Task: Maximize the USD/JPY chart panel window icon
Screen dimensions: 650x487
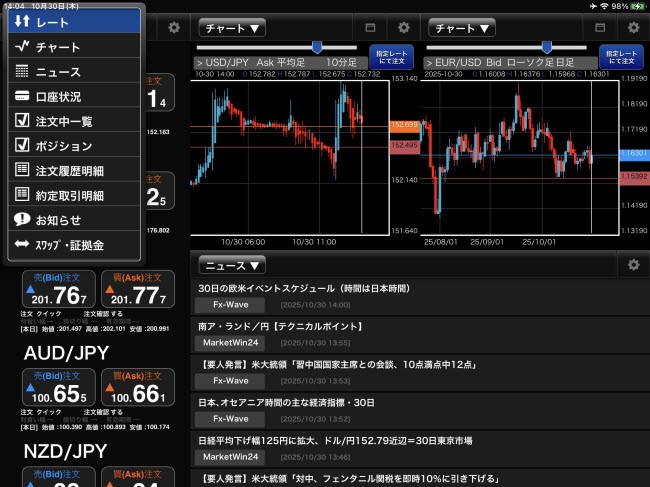Action: point(370,28)
